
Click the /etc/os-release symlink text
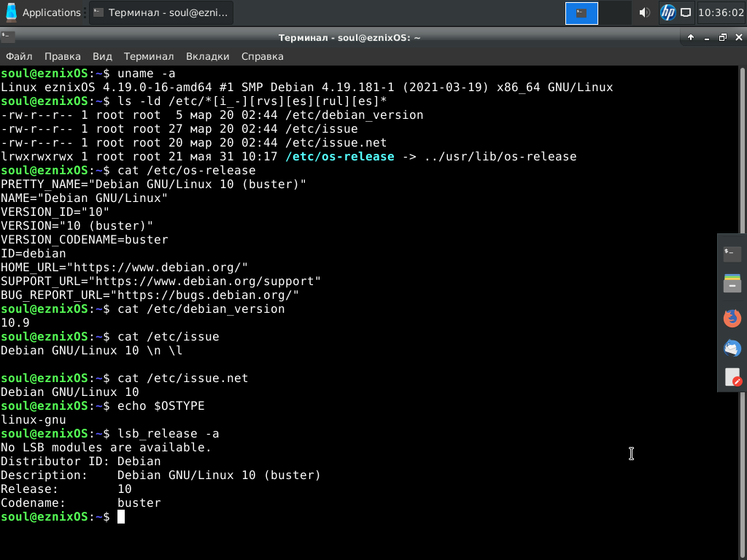[x=340, y=157]
